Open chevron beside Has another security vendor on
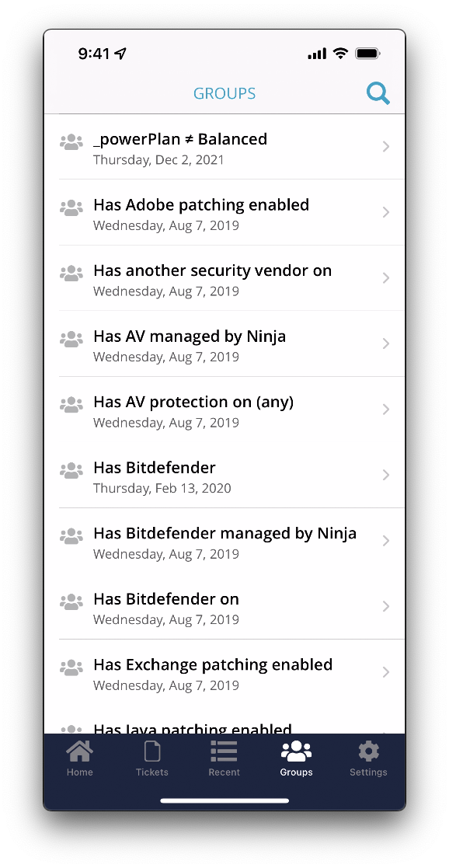This screenshot has width=449, height=868. pyautogui.click(x=386, y=277)
